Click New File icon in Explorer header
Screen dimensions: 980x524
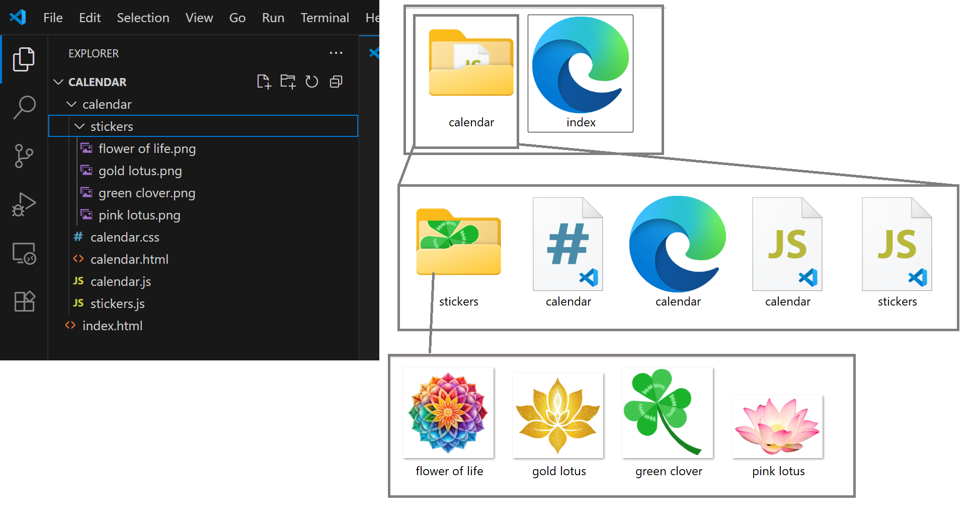(264, 82)
